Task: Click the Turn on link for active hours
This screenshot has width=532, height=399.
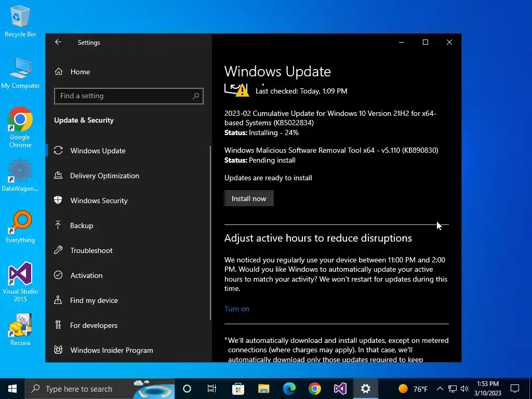Action: pyautogui.click(x=237, y=309)
